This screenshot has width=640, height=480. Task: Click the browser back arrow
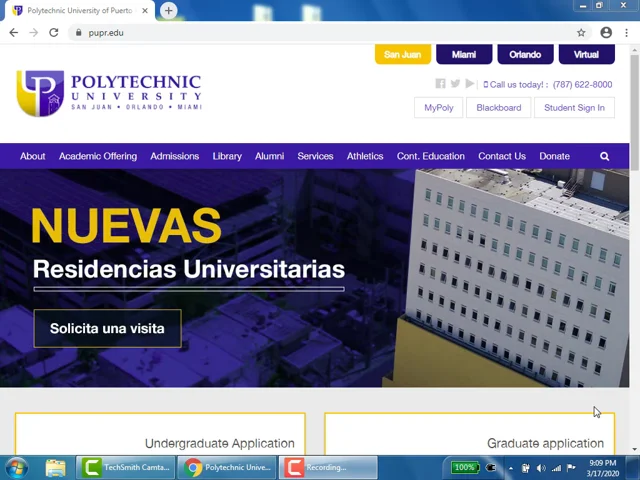[x=13, y=33]
